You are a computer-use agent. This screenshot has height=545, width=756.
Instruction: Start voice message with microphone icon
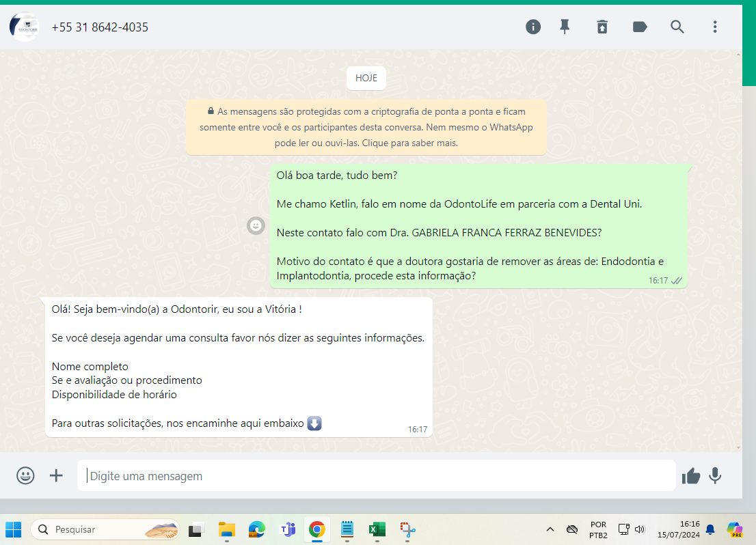(715, 475)
